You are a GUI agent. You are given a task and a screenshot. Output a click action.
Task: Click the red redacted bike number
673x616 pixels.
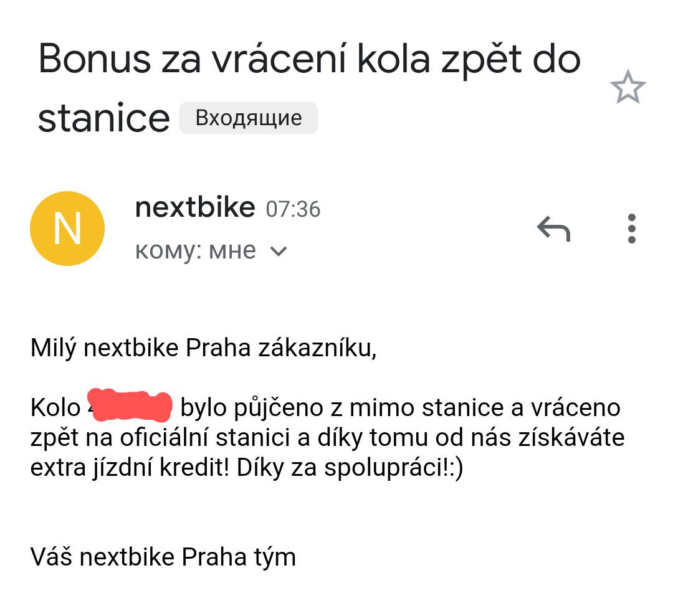[x=130, y=405]
